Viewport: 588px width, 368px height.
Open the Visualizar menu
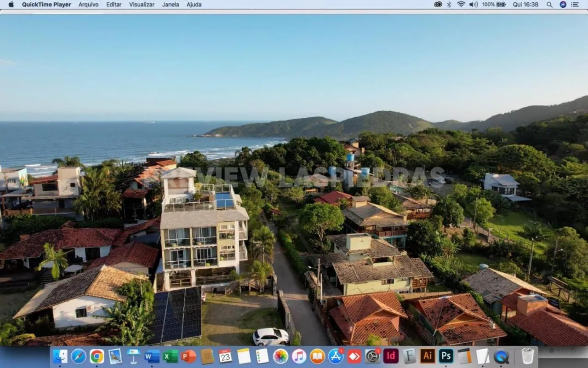click(142, 5)
